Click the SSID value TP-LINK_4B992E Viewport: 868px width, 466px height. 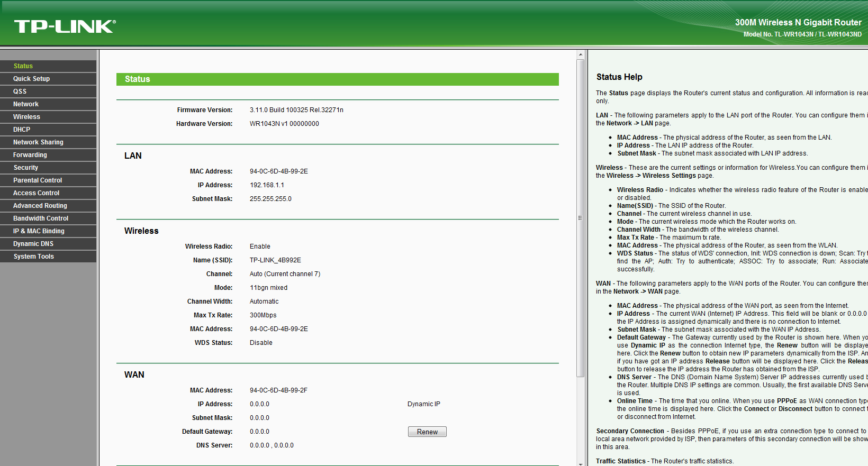click(275, 260)
